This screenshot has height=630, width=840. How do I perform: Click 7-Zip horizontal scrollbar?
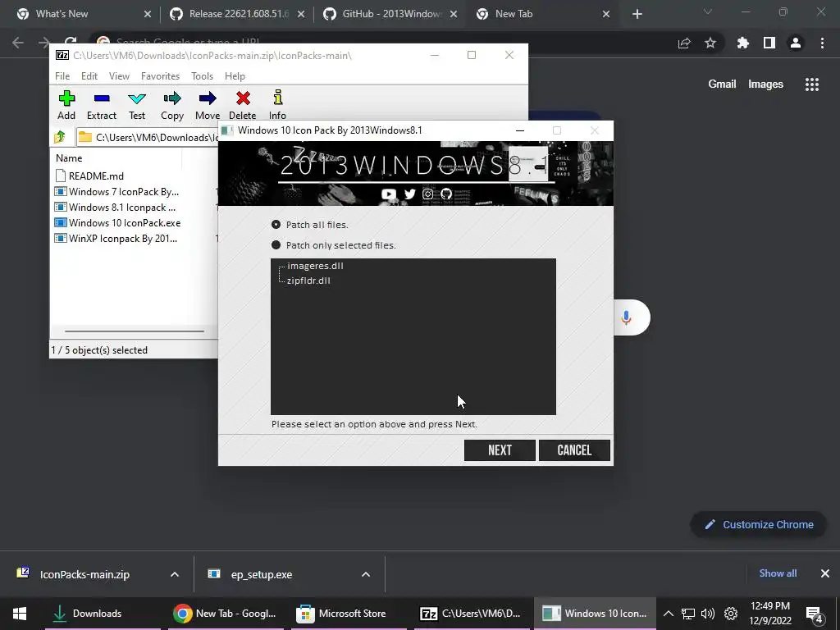[134, 331]
